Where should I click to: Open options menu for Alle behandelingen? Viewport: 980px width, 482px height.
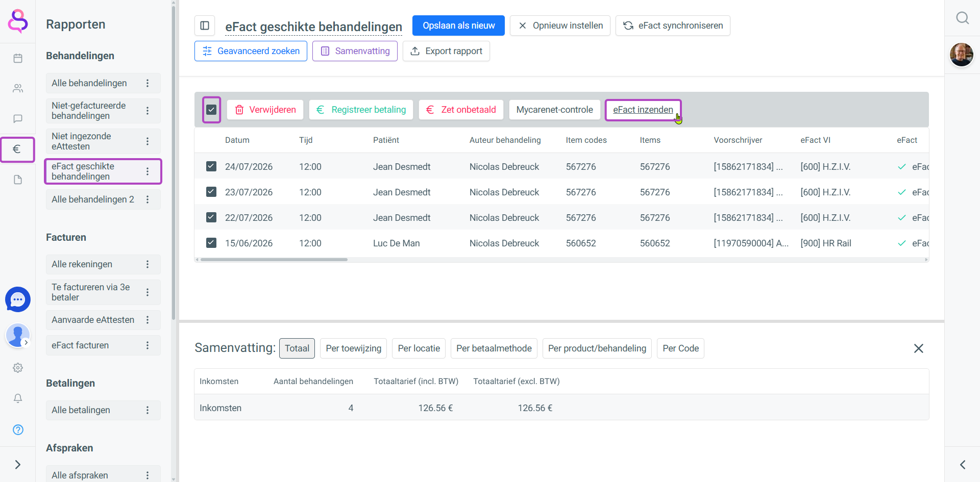[x=148, y=83]
